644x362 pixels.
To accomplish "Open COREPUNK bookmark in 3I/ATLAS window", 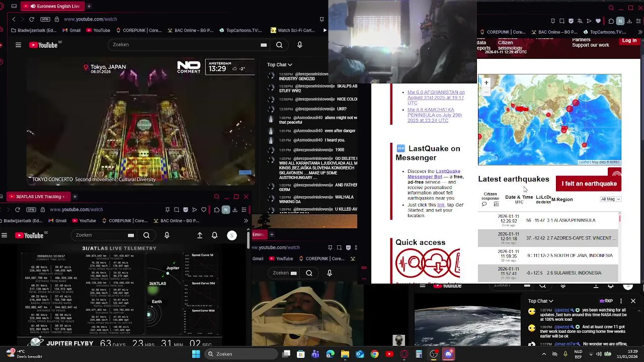I will 124,221.
